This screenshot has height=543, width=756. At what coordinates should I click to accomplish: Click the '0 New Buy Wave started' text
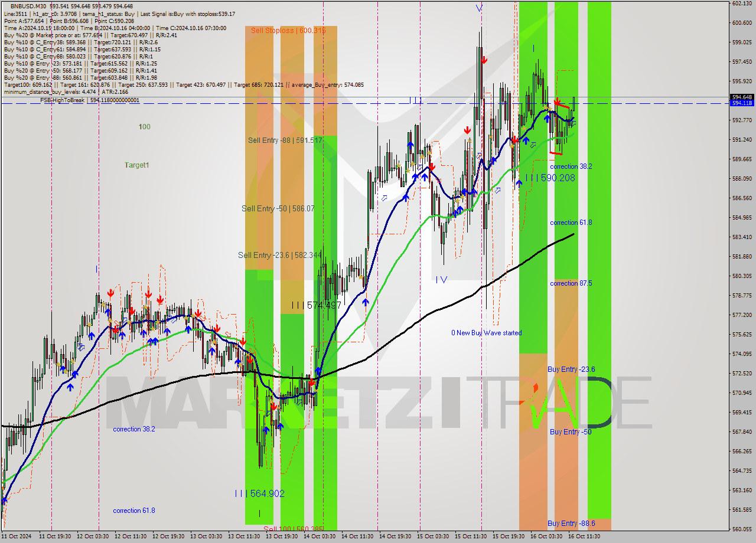[487, 333]
